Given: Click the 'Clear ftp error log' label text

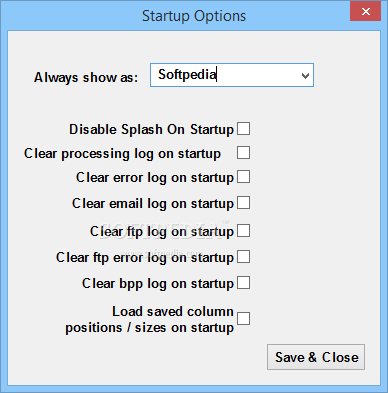Looking at the screenshot, I should point(114,258).
